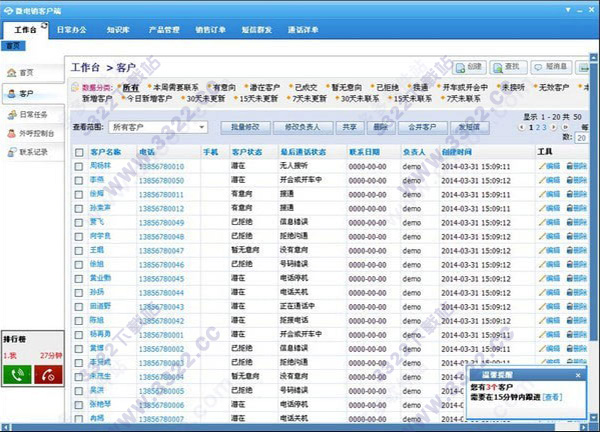
Task: Click the 查找 search button
Action: click(x=507, y=67)
